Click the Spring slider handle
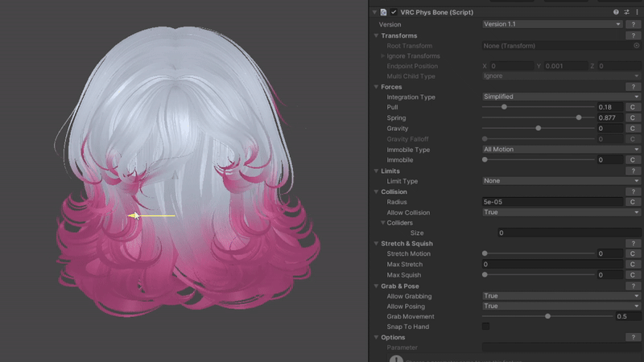 (x=579, y=118)
